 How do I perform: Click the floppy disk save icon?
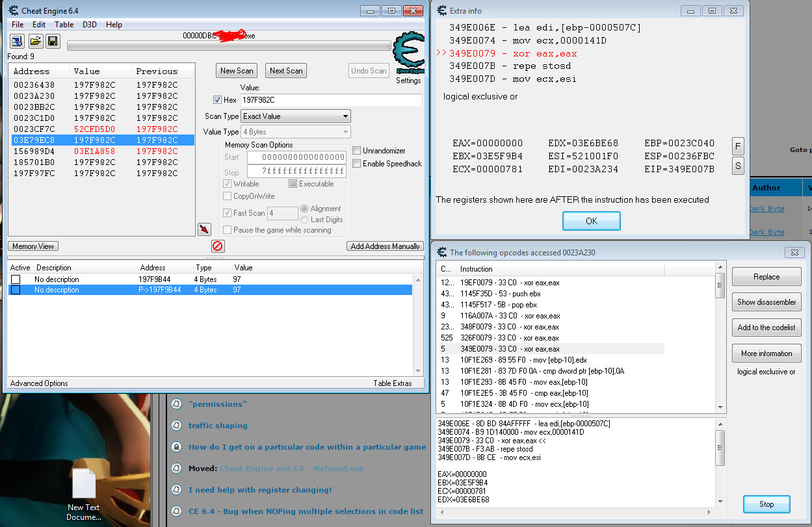click(53, 42)
